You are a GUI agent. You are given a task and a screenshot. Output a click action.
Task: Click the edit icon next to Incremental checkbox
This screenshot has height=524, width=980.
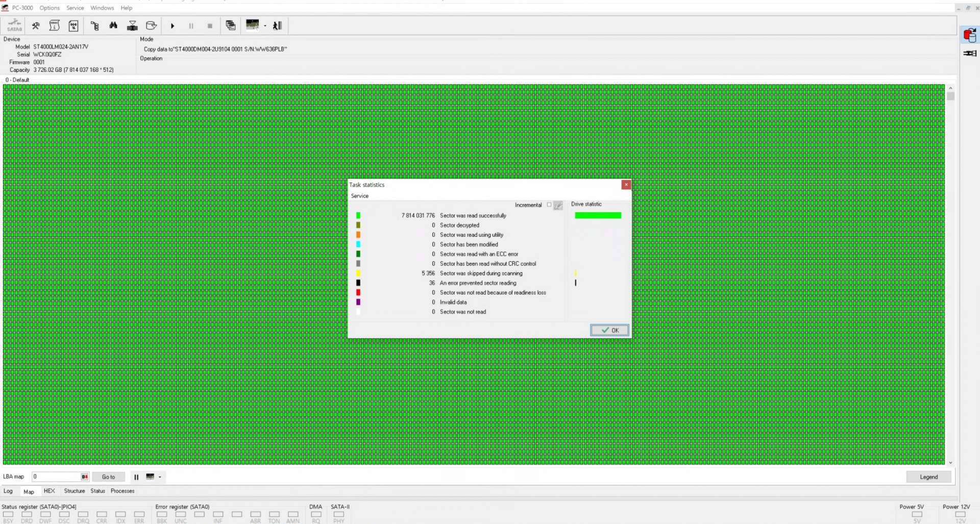[x=558, y=206]
